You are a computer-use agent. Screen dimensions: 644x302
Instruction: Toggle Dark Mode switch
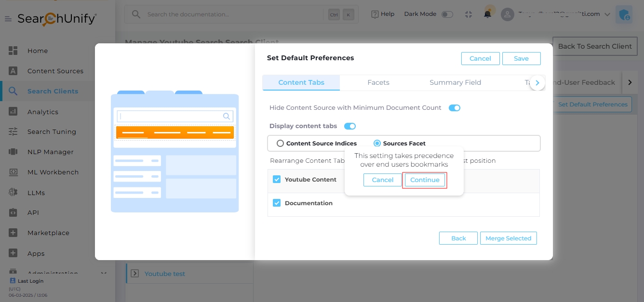click(447, 14)
